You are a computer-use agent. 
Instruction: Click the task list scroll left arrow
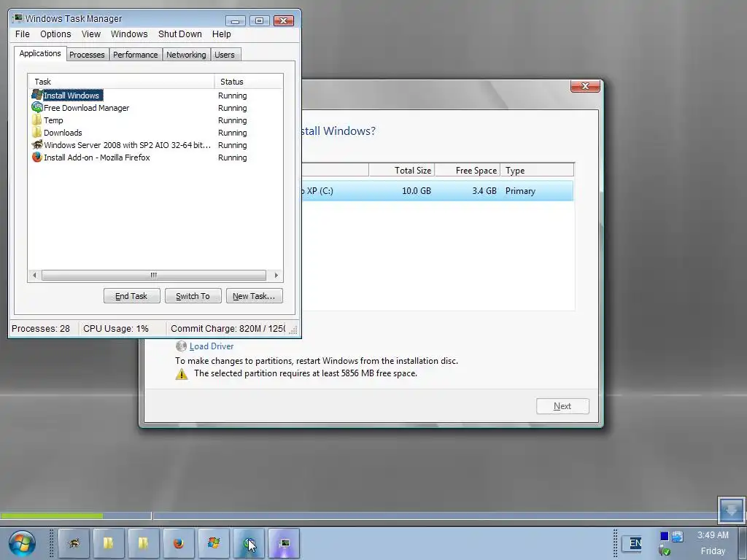(34, 275)
